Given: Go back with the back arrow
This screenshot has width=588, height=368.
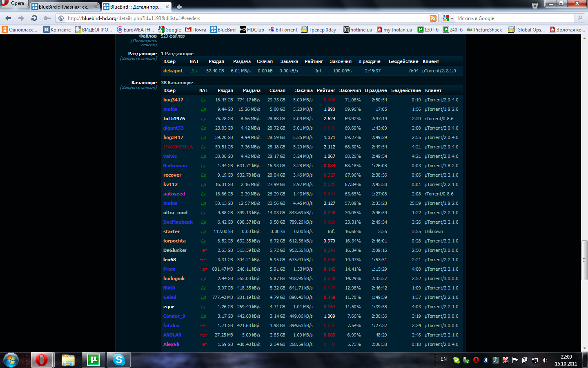Looking at the screenshot, I should pyautogui.click(x=8, y=18).
